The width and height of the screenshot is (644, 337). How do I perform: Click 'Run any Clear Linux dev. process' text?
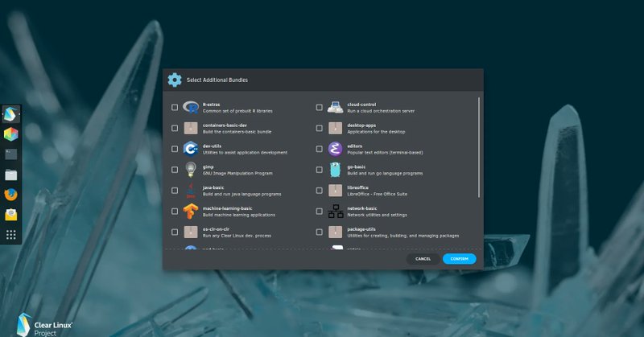coord(237,236)
